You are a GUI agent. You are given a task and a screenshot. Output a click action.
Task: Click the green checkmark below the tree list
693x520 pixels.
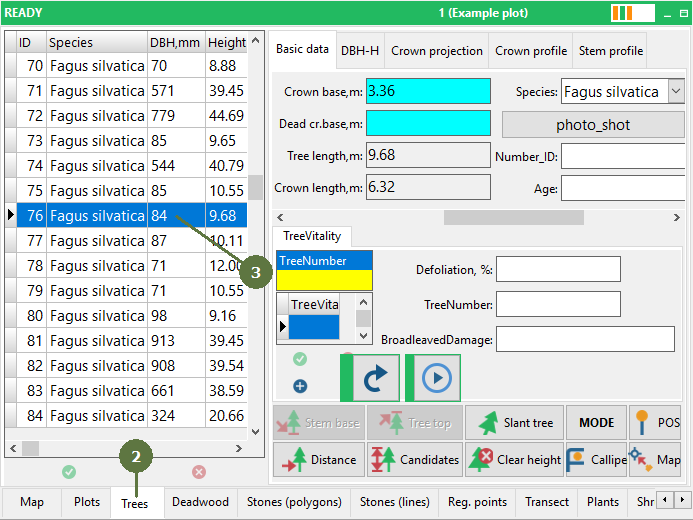(x=69, y=471)
